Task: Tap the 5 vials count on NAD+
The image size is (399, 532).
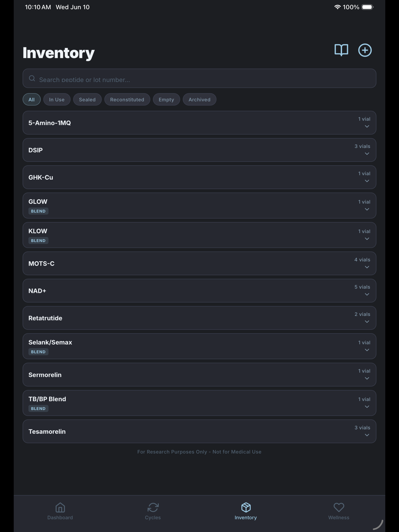Action: coord(362,287)
